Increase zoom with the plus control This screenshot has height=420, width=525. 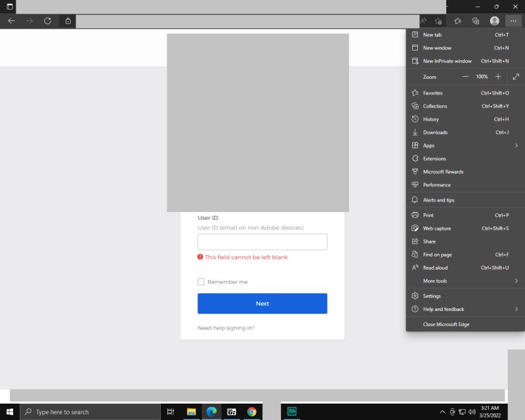point(498,77)
